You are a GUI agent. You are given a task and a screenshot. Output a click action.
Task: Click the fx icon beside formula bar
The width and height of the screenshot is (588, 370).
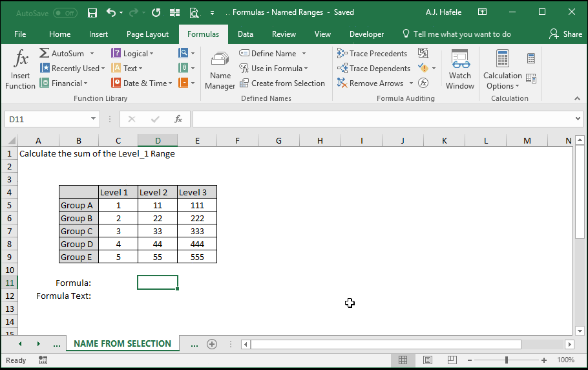(178, 119)
